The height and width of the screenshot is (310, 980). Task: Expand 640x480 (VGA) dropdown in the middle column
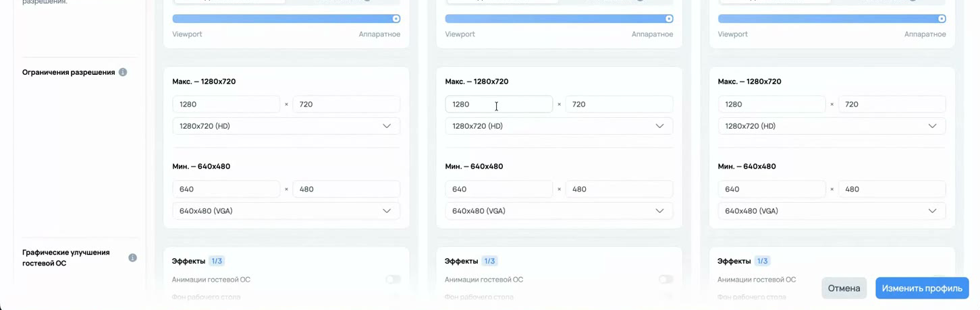(x=559, y=211)
